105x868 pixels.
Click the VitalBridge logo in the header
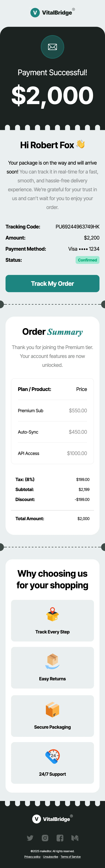(x=52, y=12)
